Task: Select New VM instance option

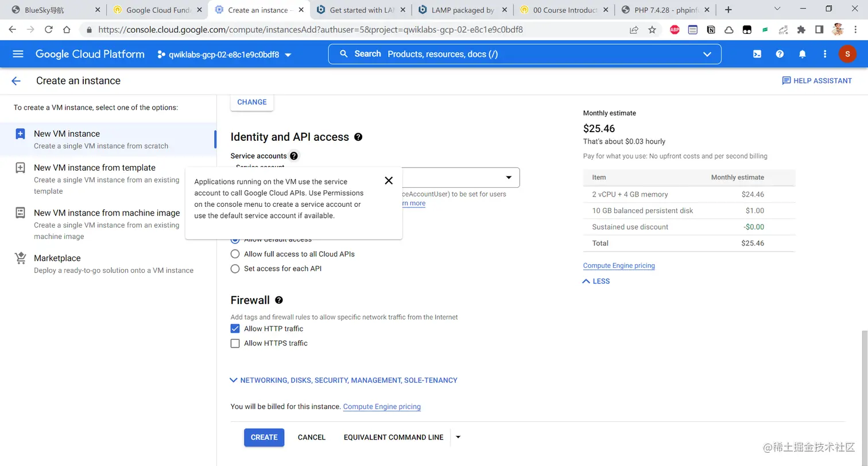Action: tap(108, 139)
